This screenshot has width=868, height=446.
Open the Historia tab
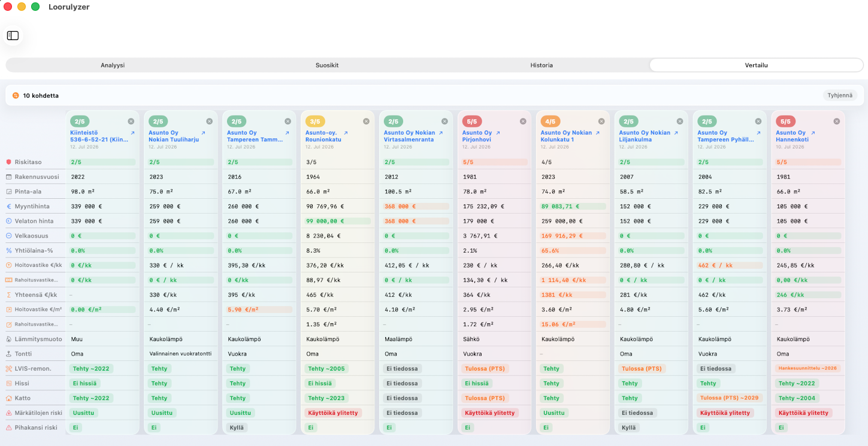[x=542, y=65]
